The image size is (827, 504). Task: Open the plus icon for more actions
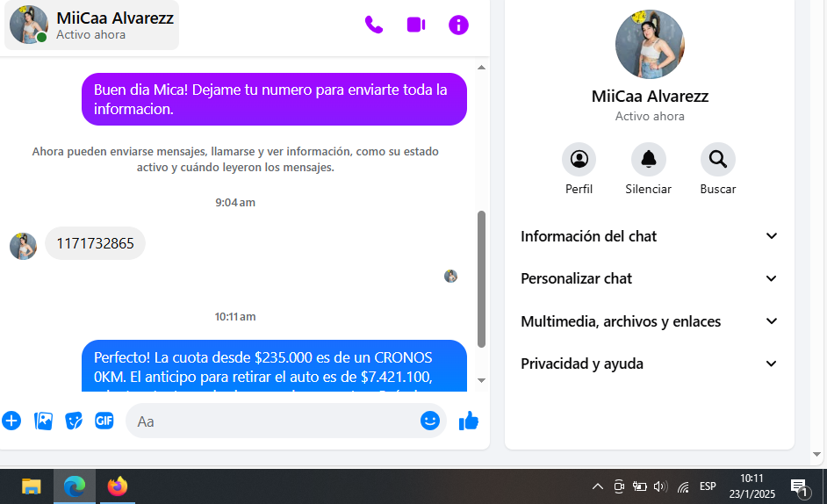11,421
